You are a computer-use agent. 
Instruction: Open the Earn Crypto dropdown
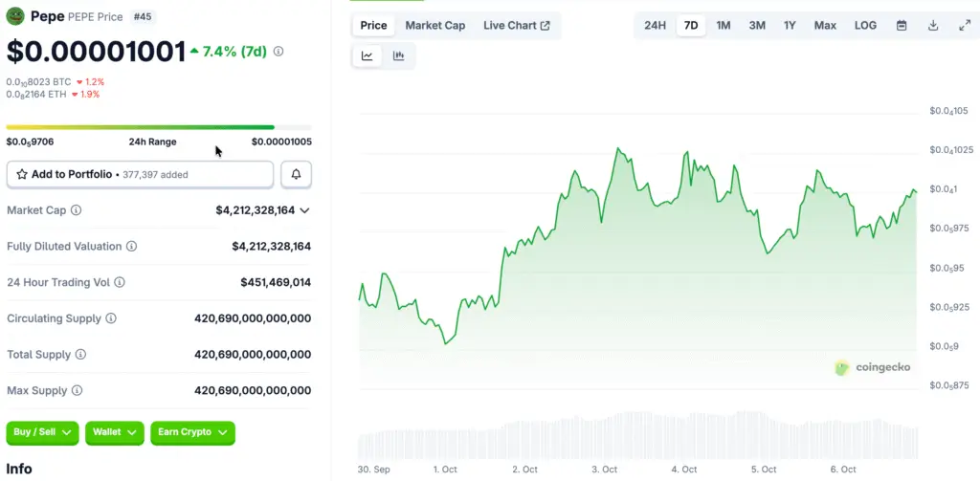click(x=191, y=432)
